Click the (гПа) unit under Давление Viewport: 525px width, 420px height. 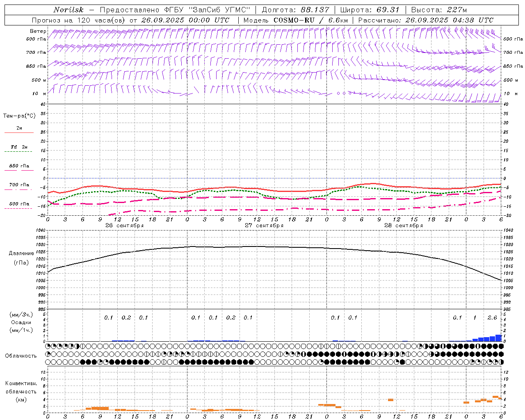click(21, 262)
